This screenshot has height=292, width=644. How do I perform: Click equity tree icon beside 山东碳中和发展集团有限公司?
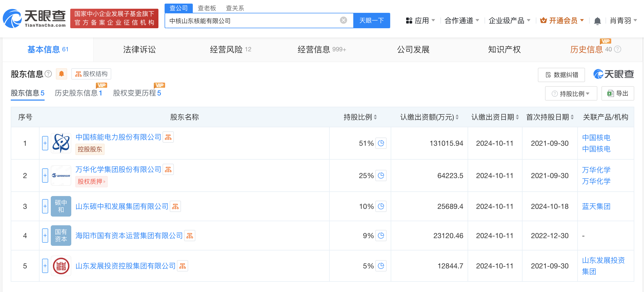[x=175, y=206]
